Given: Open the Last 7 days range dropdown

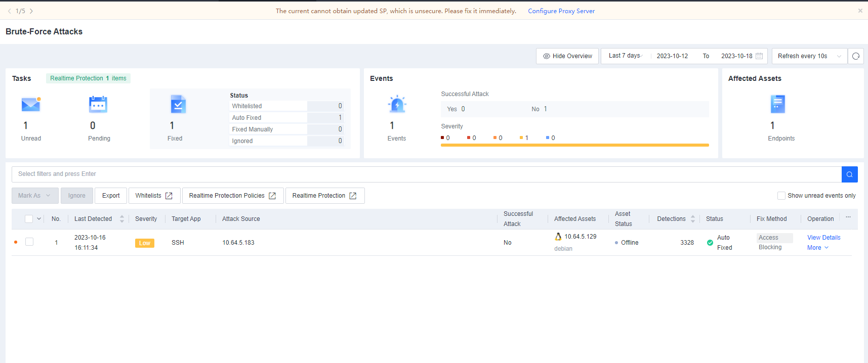Looking at the screenshot, I should 626,56.
